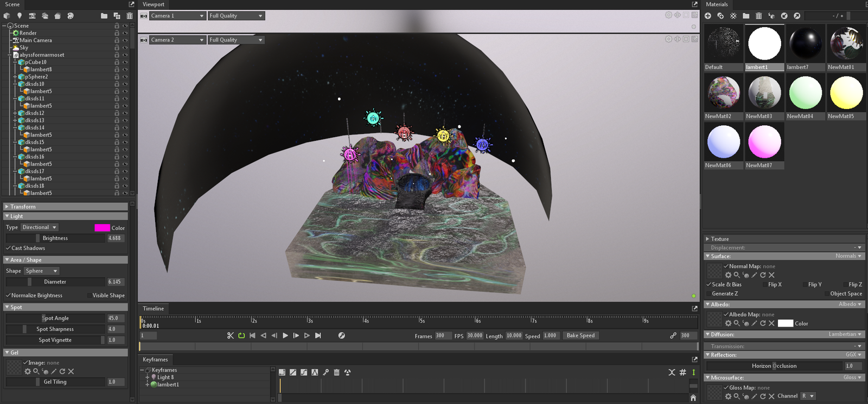
Task: Create a new material with the plus icon
Action: (708, 16)
